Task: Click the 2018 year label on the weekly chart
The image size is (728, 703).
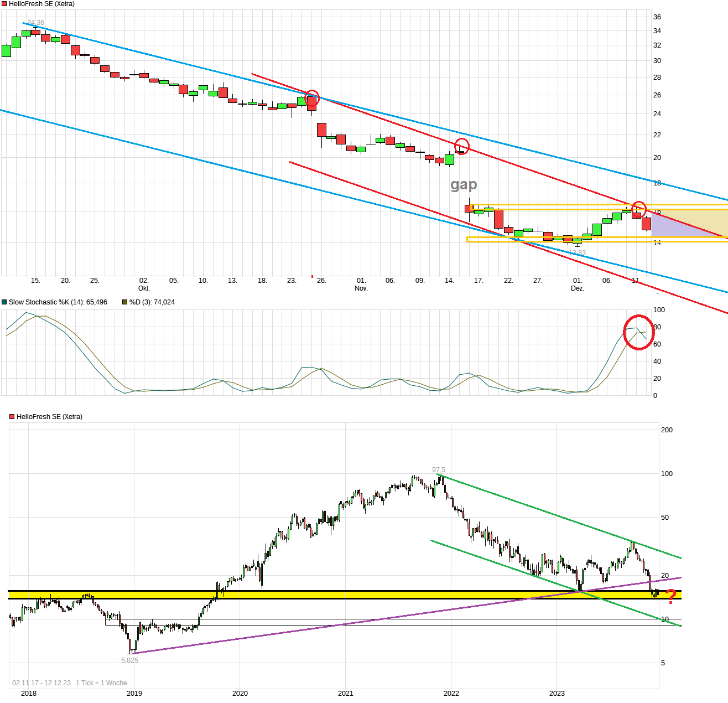Action: (x=29, y=694)
